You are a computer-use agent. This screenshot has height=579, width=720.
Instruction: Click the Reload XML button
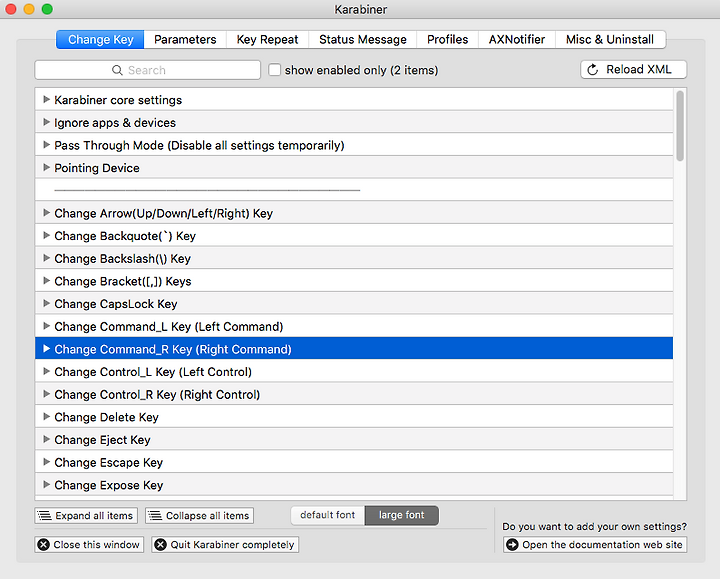(x=634, y=70)
